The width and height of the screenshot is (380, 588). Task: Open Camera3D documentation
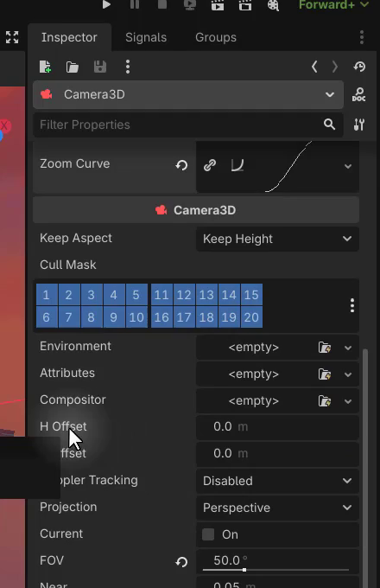(359, 94)
